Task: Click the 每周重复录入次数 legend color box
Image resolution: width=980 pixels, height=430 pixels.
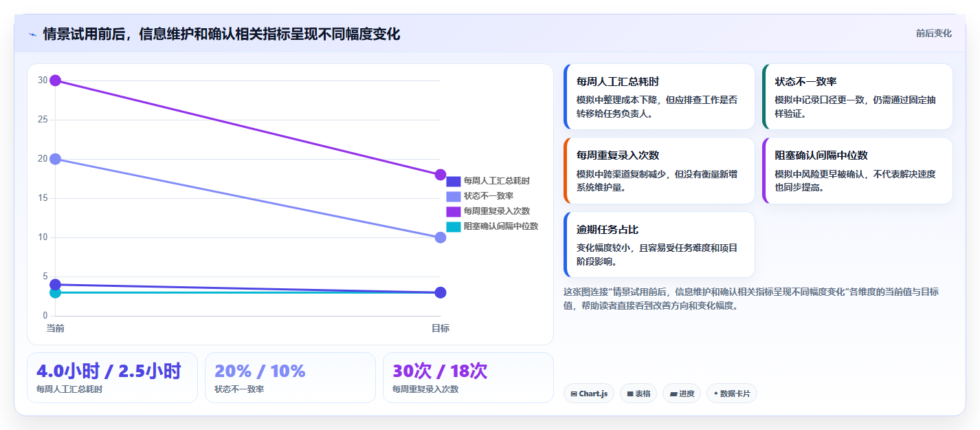Action: pos(454,211)
